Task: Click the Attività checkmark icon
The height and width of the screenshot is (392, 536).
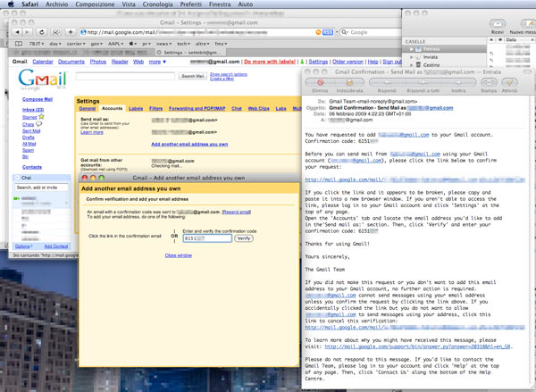Action: (x=510, y=82)
